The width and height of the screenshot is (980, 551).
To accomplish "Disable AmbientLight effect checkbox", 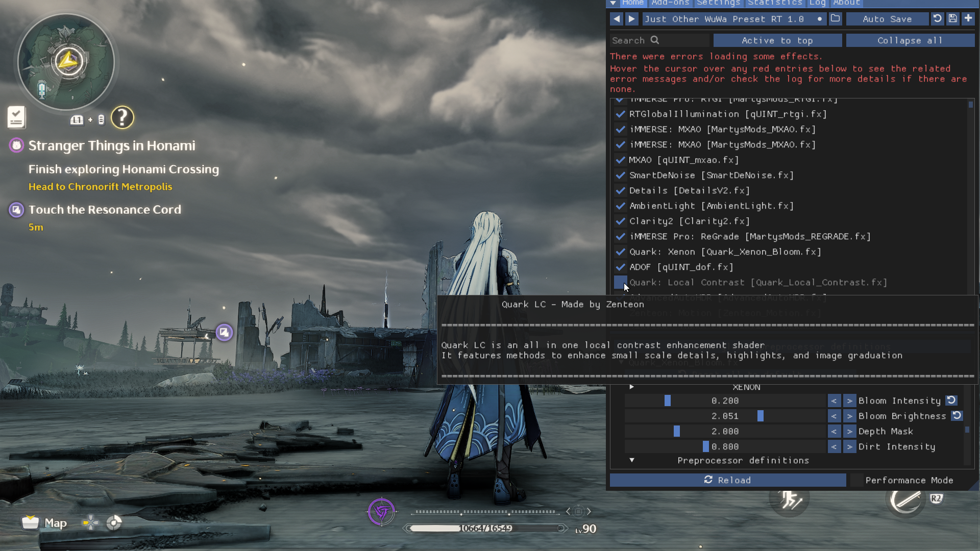I will point(620,206).
